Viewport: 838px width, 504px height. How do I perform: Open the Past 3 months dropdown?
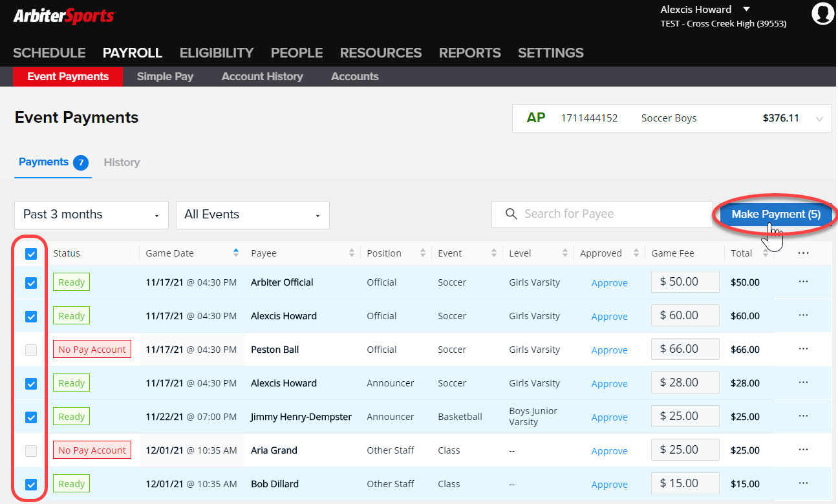(x=91, y=215)
